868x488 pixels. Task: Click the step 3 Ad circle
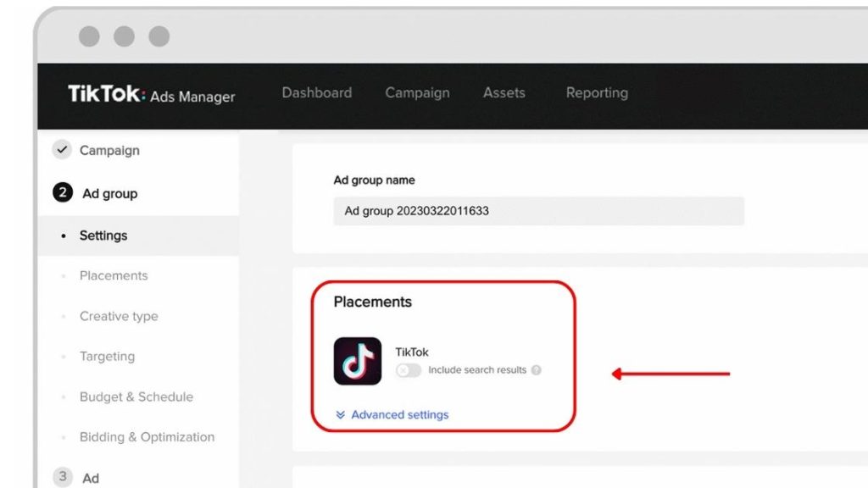(x=63, y=476)
